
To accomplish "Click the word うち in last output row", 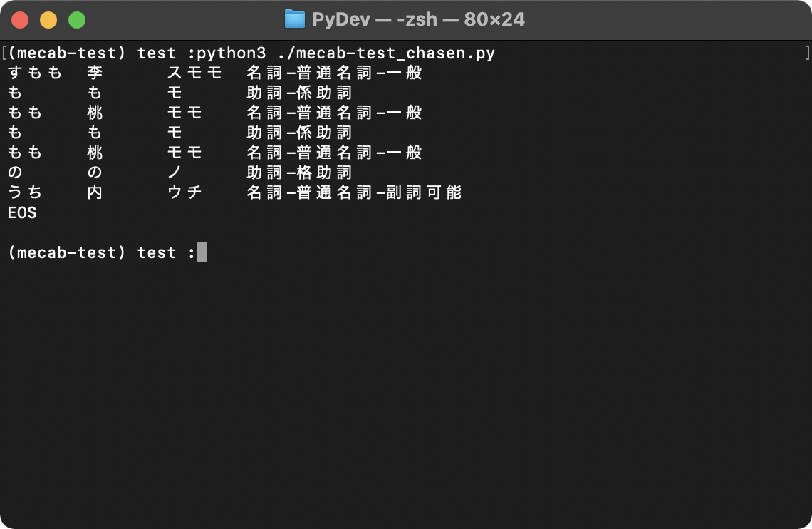I will (25, 192).
